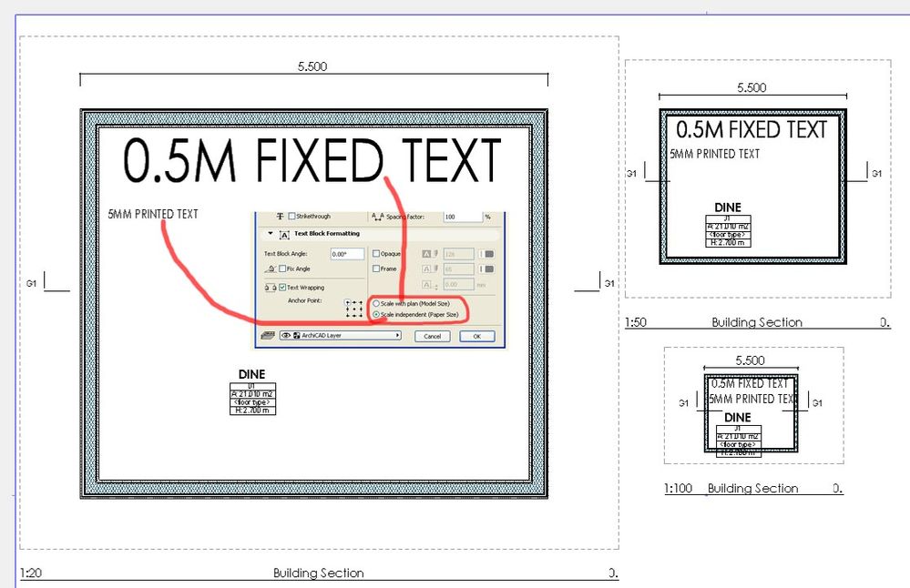Enable the Frame checkbox
The height and width of the screenshot is (588, 910).
coord(376,269)
